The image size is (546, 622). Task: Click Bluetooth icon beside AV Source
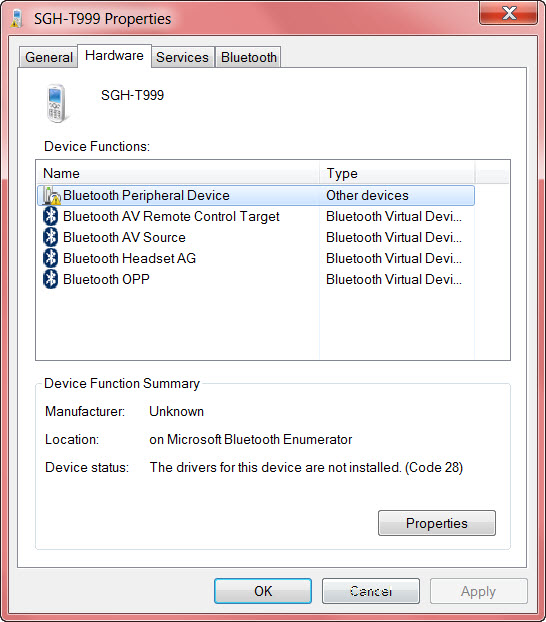(x=50, y=238)
